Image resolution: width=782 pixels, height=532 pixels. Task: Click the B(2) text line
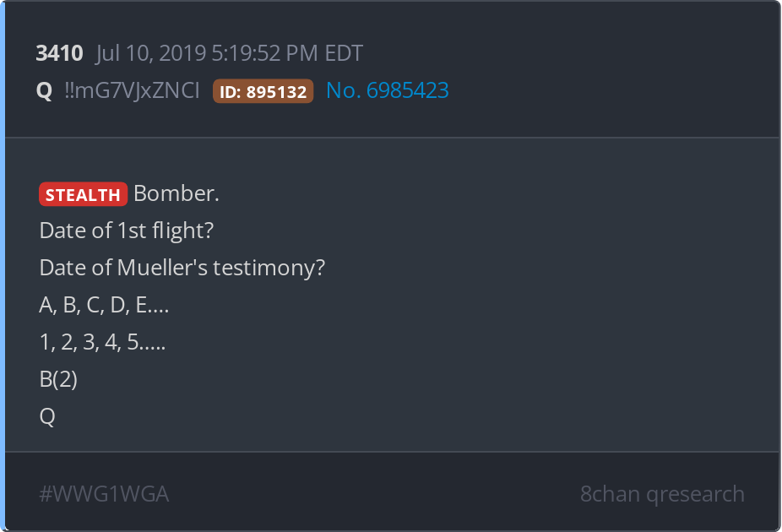pyautogui.click(x=58, y=379)
